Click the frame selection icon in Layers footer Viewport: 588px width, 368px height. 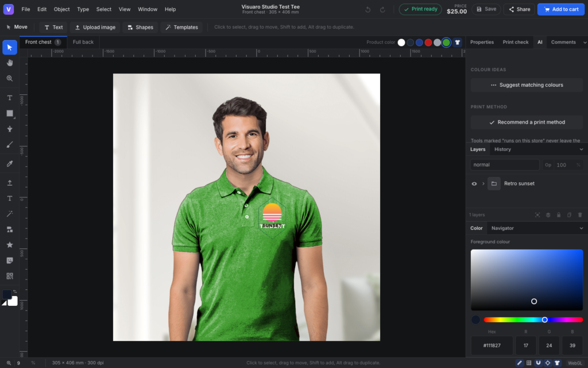pyautogui.click(x=537, y=215)
